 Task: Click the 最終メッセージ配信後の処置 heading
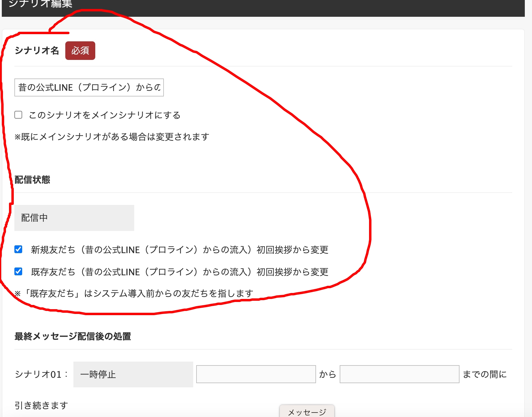click(x=73, y=336)
